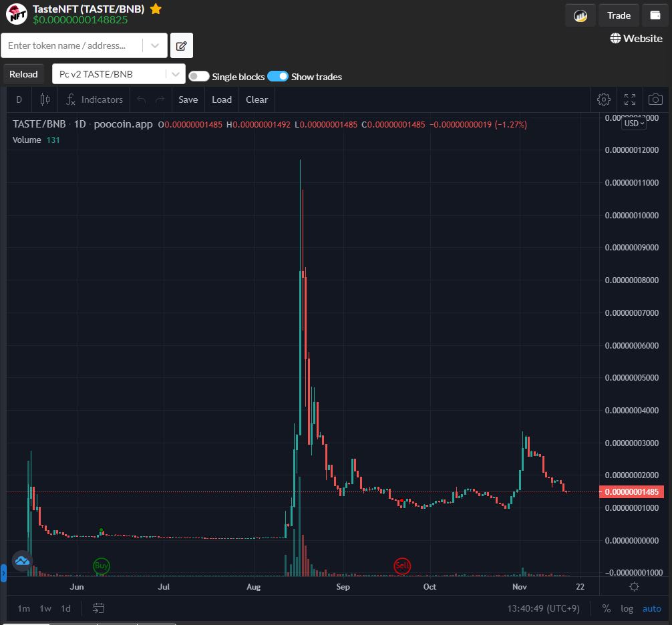Click Clear in chart toolbar
The image size is (672, 625).
click(x=257, y=99)
